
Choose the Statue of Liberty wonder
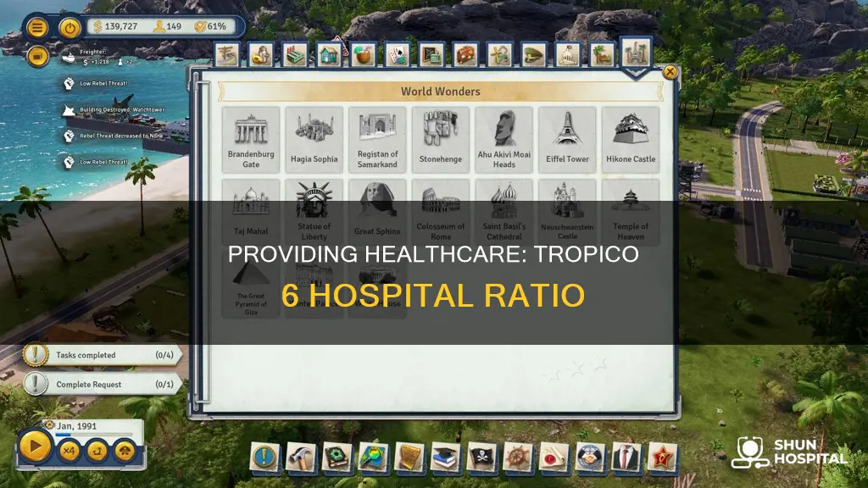pyautogui.click(x=314, y=212)
